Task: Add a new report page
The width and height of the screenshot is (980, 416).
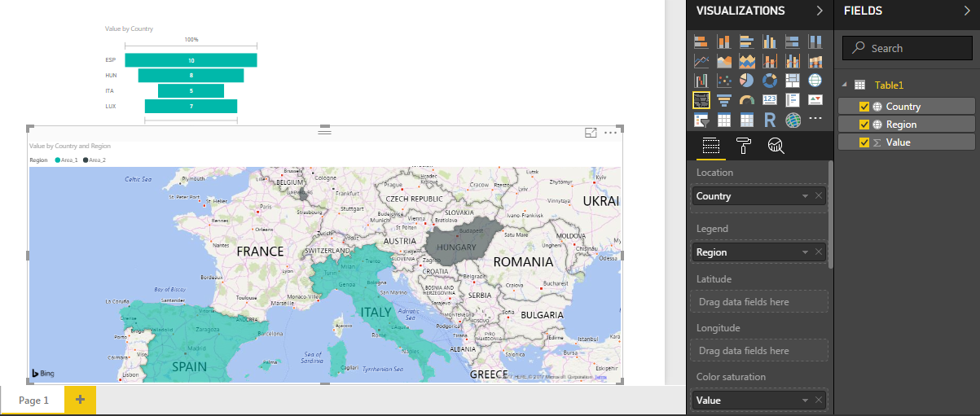Action: click(81, 400)
